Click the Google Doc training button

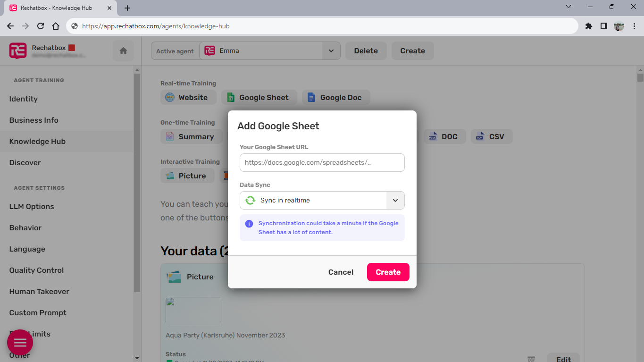coord(336,98)
